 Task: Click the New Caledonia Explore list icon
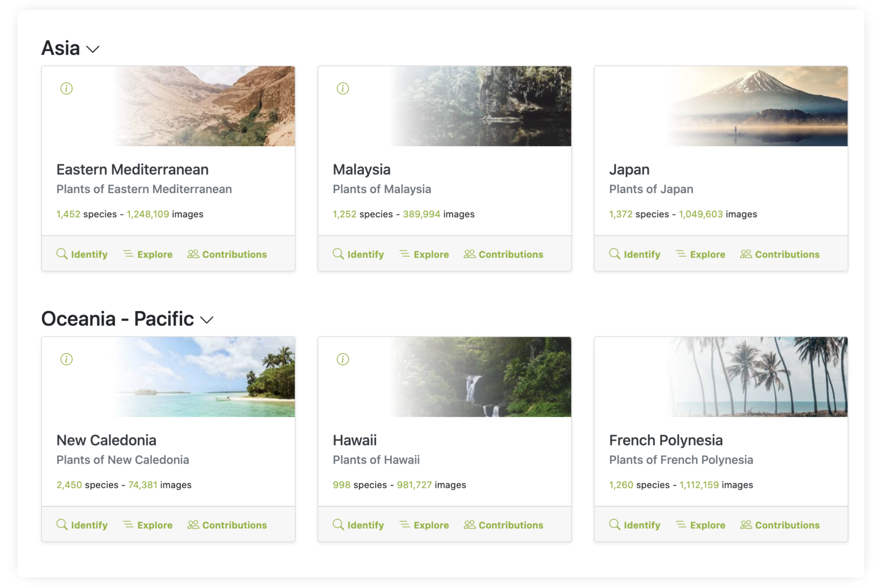(x=128, y=525)
